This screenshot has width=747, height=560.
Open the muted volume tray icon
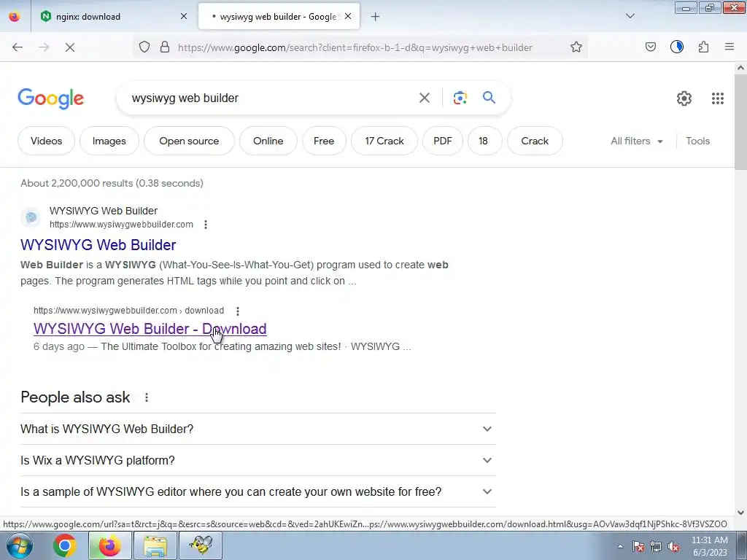[x=673, y=546]
